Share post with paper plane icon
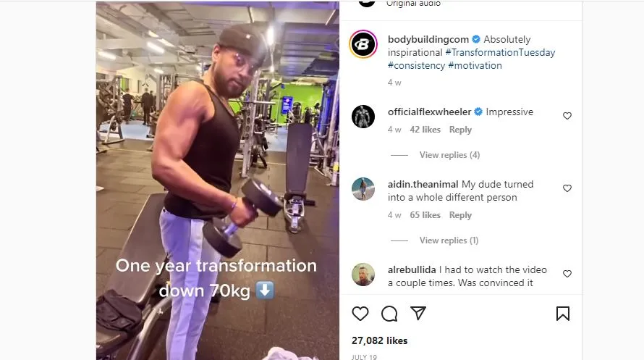 point(418,314)
